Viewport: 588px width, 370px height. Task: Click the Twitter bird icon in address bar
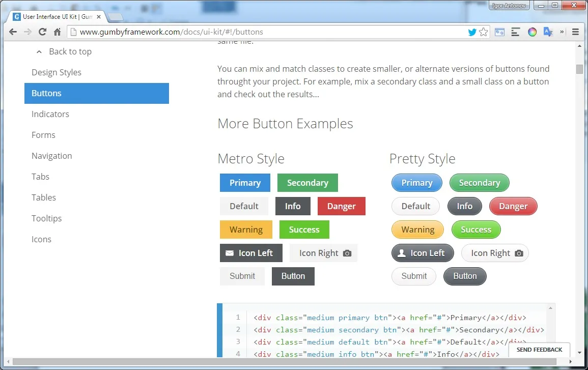[x=472, y=32]
